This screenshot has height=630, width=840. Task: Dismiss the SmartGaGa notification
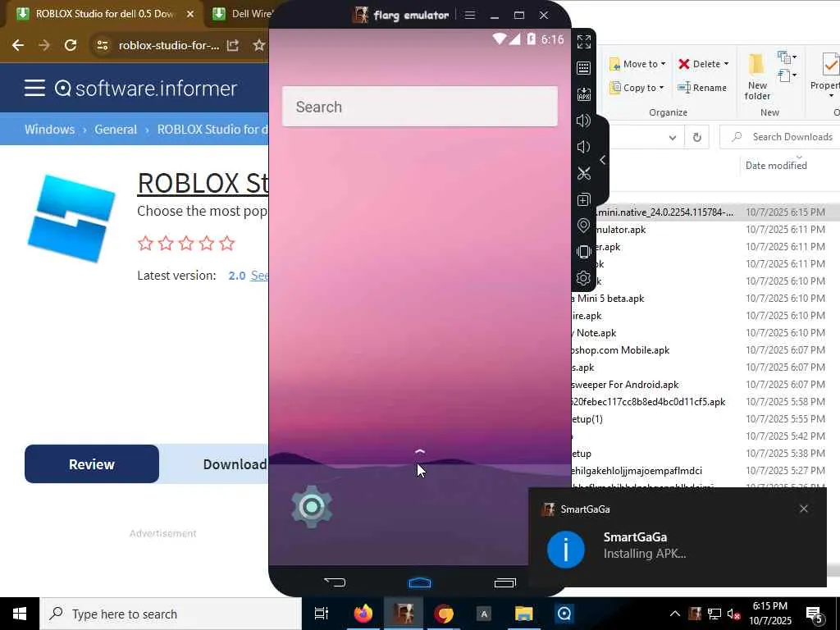(804, 509)
